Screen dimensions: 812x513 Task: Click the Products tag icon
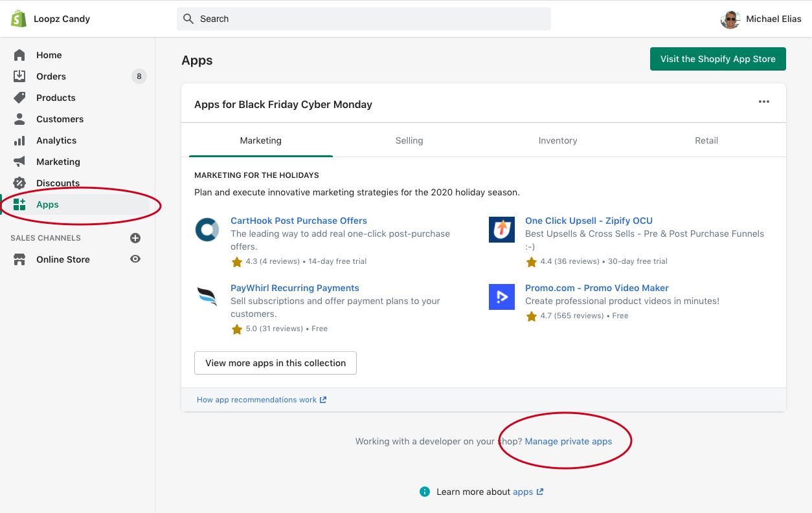pyautogui.click(x=19, y=98)
